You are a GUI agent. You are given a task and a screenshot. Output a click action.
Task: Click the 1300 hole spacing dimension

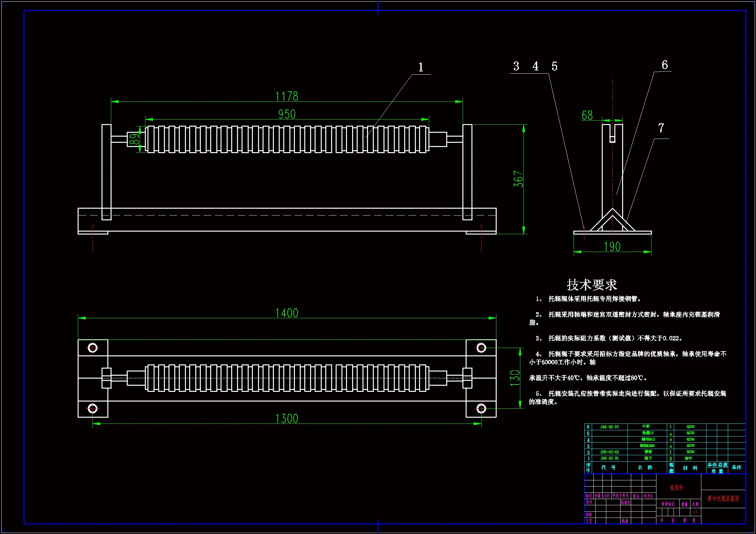tap(286, 419)
